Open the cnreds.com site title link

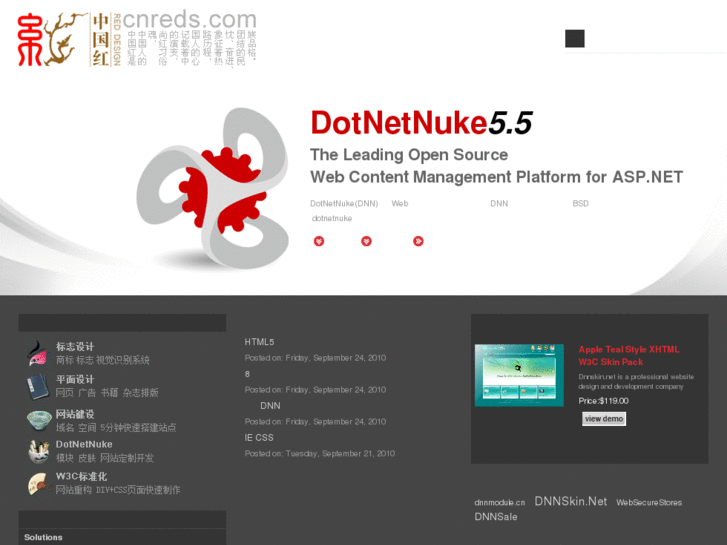pyautogui.click(x=189, y=19)
